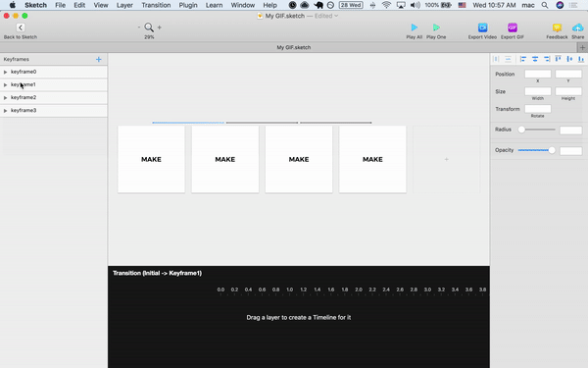Open Spotlight search in the menu bar
This screenshot has width=588, height=368.
coord(545,5)
